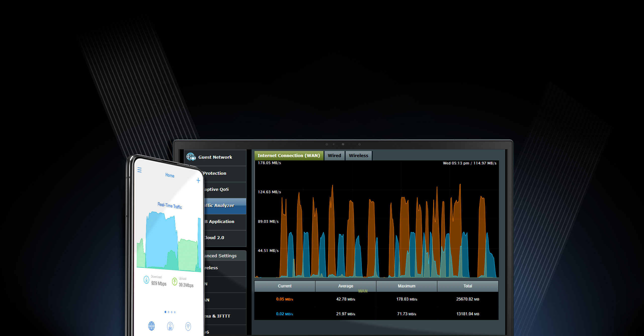Tap the blue Download arrow icon
644x336 pixels.
pyautogui.click(x=146, y=280)
